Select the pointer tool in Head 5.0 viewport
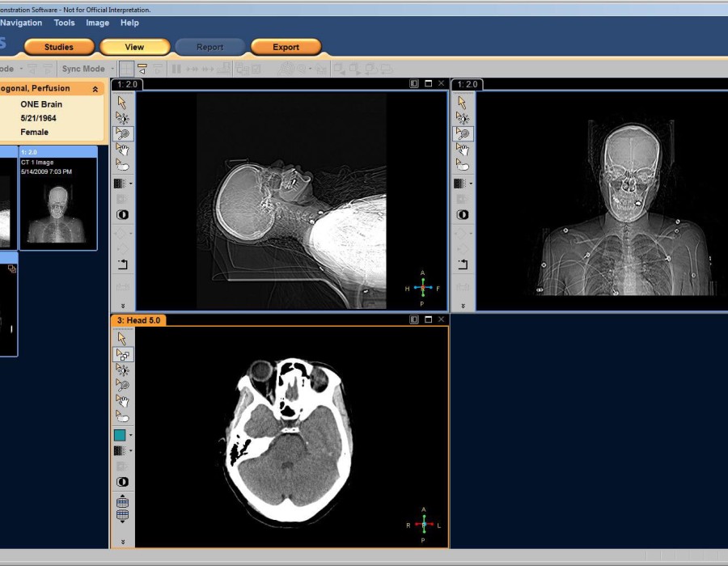The image size is (728, 566). (x=122, y=338)
